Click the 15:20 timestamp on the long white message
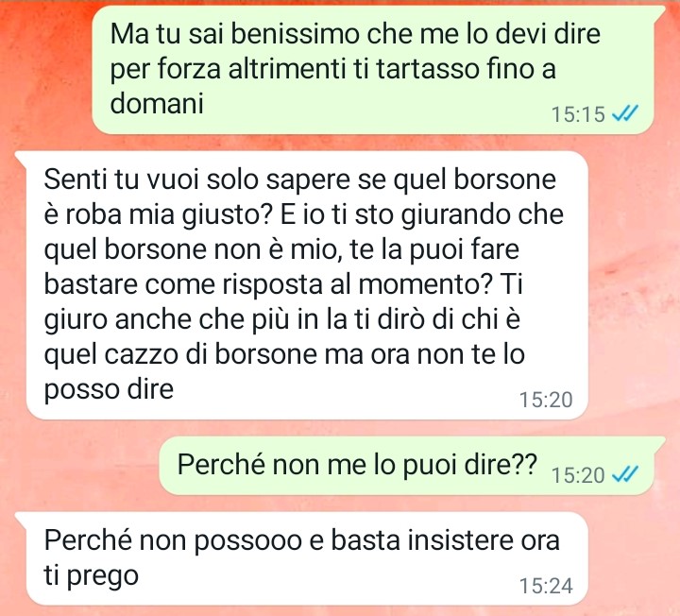Screen dimensions: 680x616 click(546, 400)
